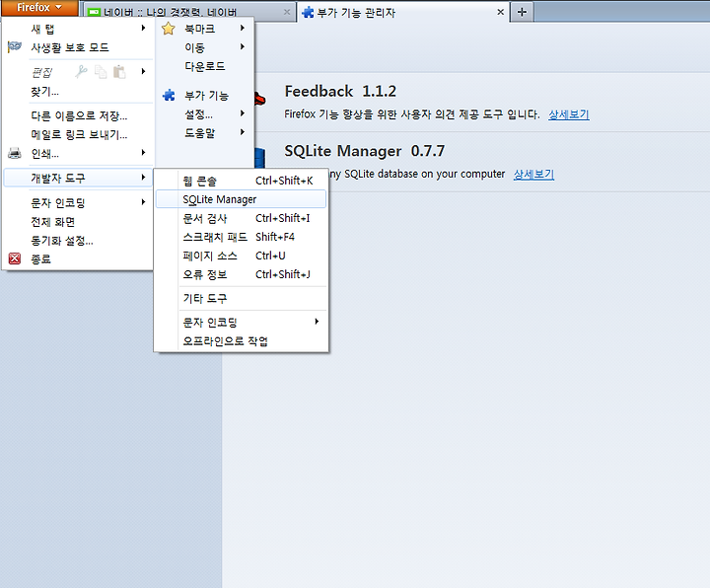Click the private browsing mask icon

[x=15, y=46]
